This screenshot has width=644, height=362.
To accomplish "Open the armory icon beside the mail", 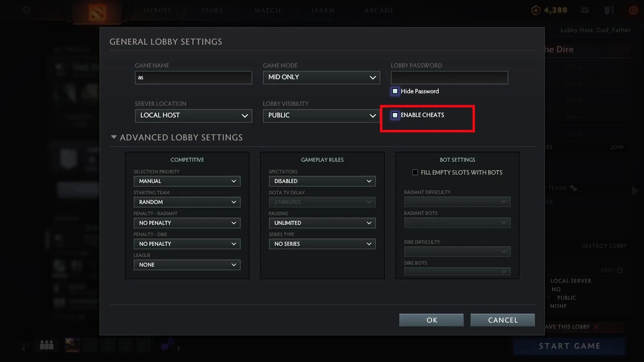I will [609, 10].
